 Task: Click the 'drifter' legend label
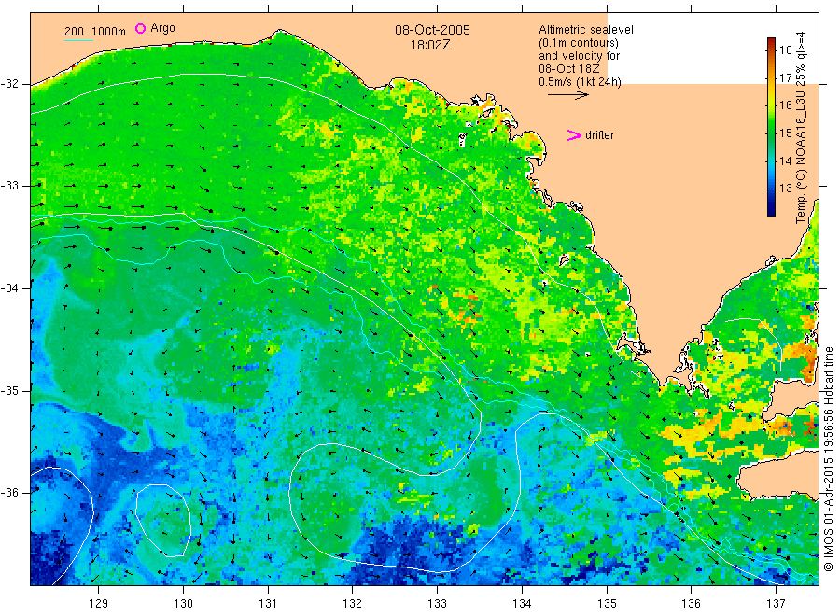pos(599,135)
